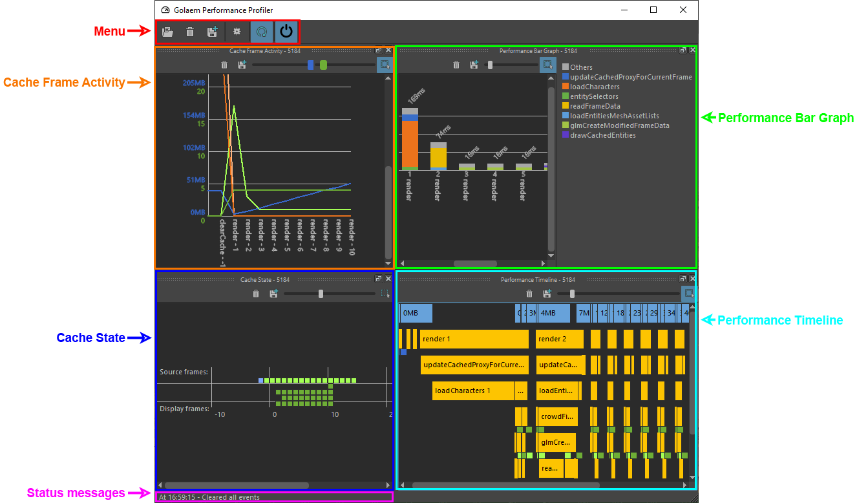The image size is (868, 503).
Task: Float the Cache Frame Activity panel
Action: [379, 50]
